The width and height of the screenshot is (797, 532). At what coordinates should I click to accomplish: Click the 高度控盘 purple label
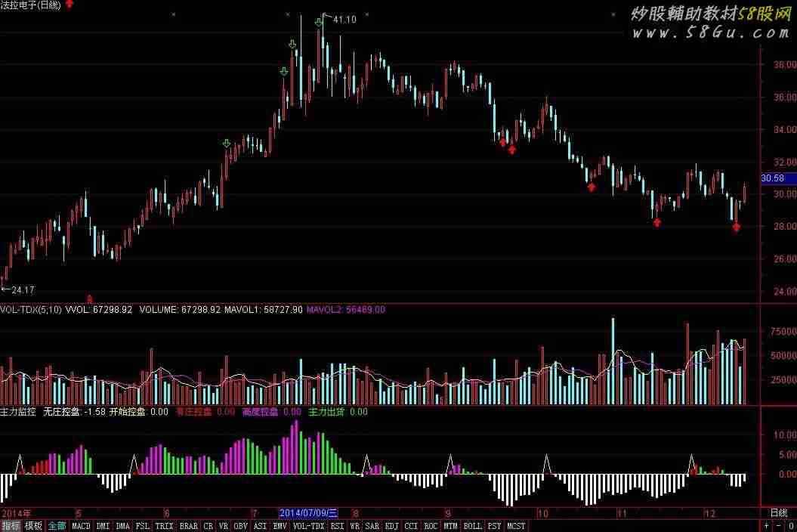[x=260, y=412]
